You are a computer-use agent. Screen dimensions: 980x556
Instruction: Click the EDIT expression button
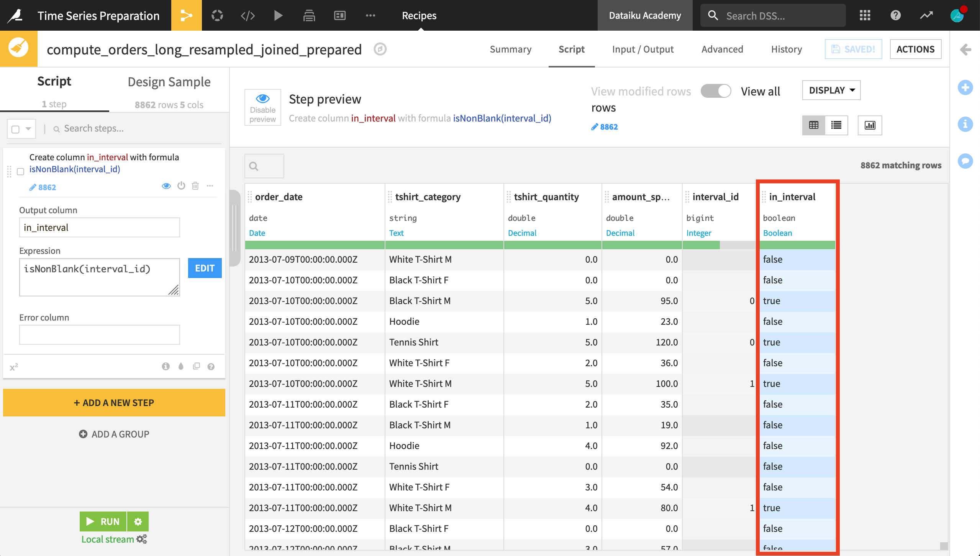(x=205, y=268)
